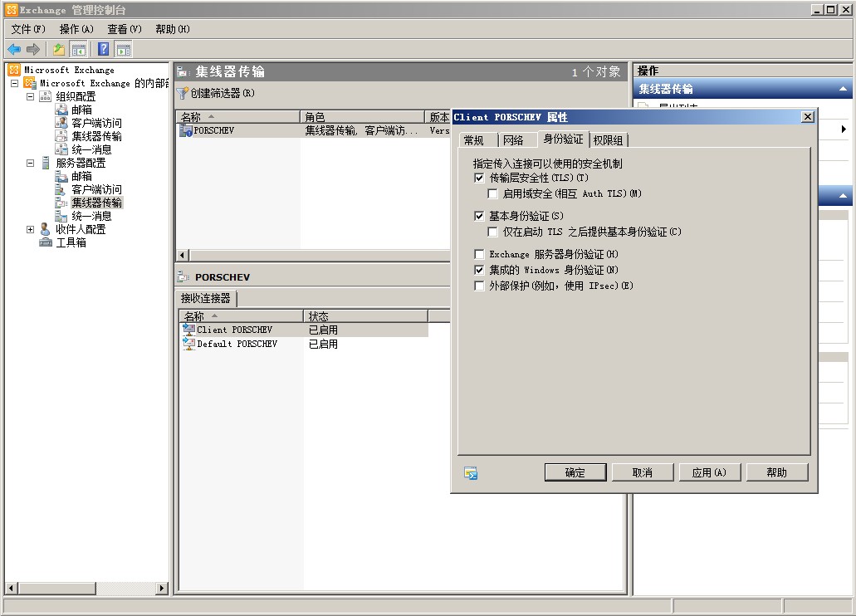This screenshot has width=856, height=616.
Task: Select the 身份验证 tab
Action: 564,139
